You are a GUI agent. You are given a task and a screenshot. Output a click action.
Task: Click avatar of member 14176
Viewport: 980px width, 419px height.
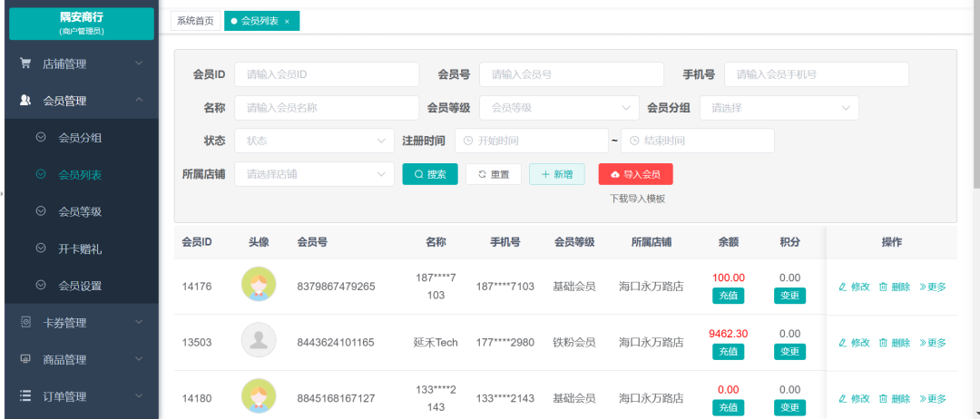click(259, 286)
